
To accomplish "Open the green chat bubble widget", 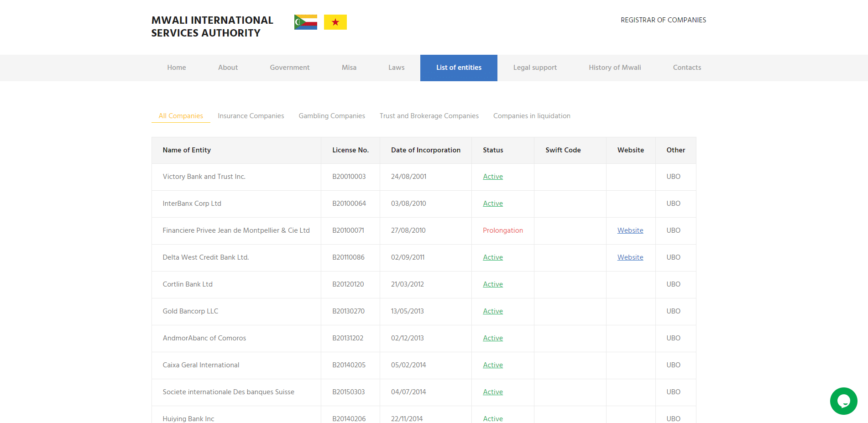I will 843,401.
